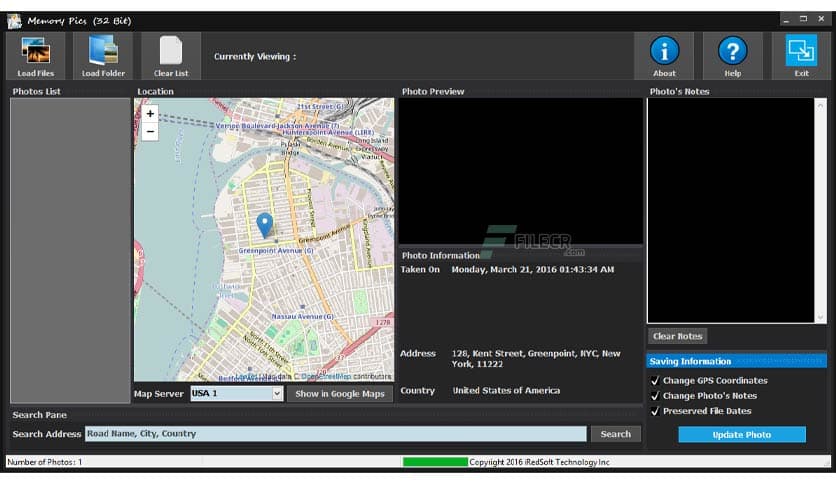The height and width of the screenshot is (484, 836).
Task: Click the OpenStreetMap contributors link
Action: point(326,376)
